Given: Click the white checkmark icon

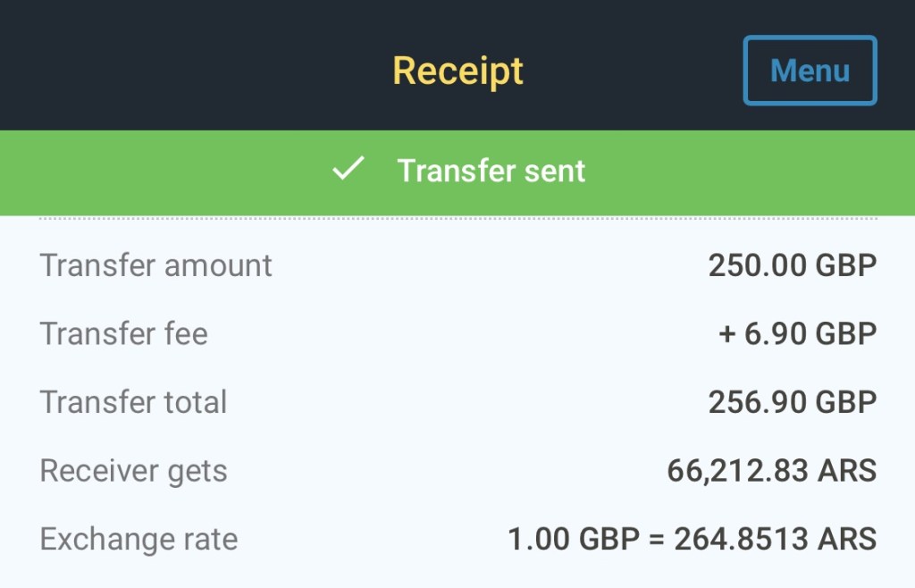Looking at the screenshot, I should [x=348, y=169].
